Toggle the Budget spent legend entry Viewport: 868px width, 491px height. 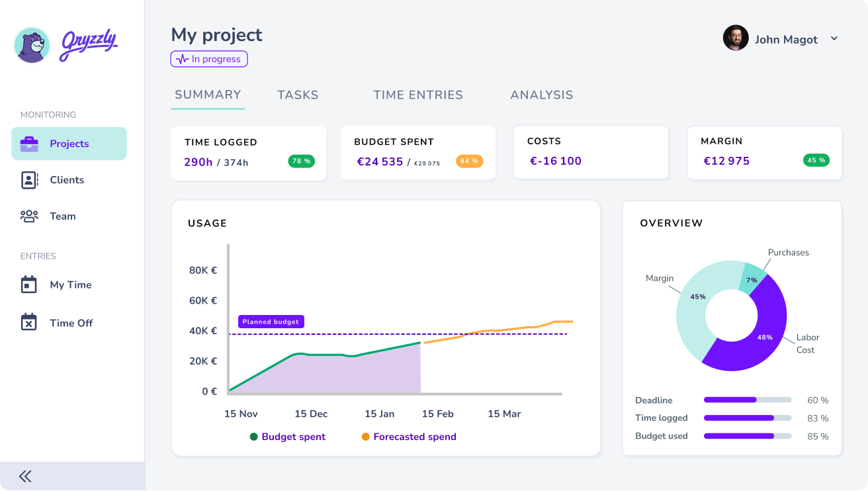288,437
